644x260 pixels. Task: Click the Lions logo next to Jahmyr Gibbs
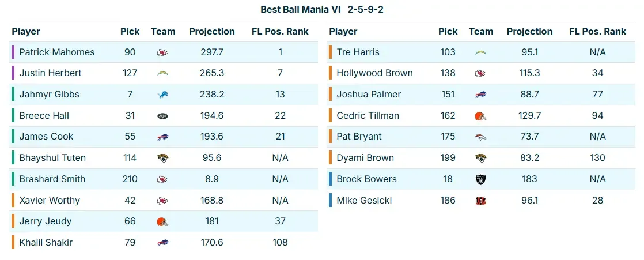tap(163, 95)
